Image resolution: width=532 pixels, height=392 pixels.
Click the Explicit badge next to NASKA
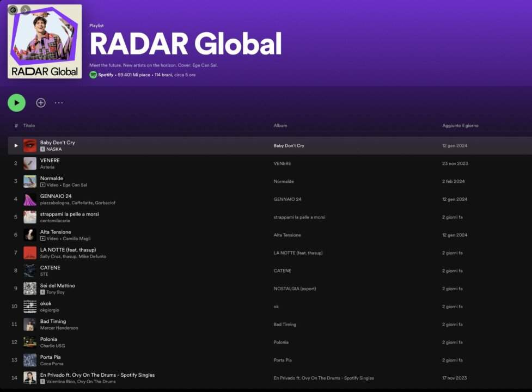(43, 149)
